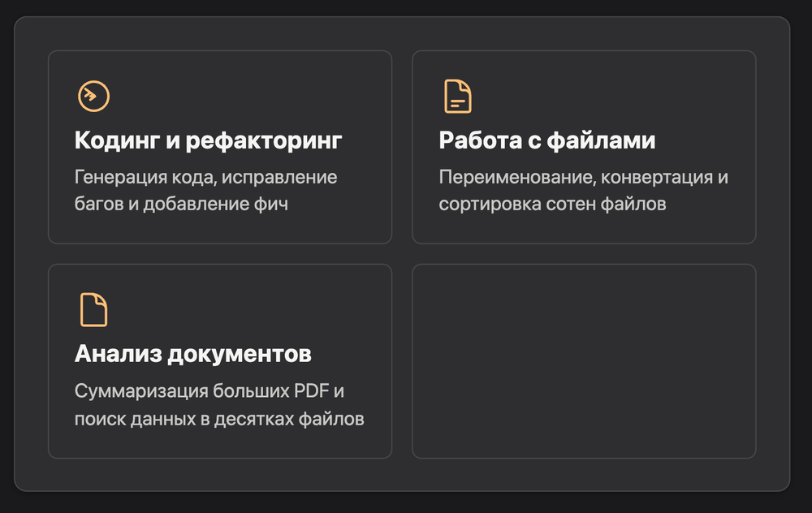
Task: Click the heading "Кодинг и рефакторинг"
Action: (x=208, y=140)
